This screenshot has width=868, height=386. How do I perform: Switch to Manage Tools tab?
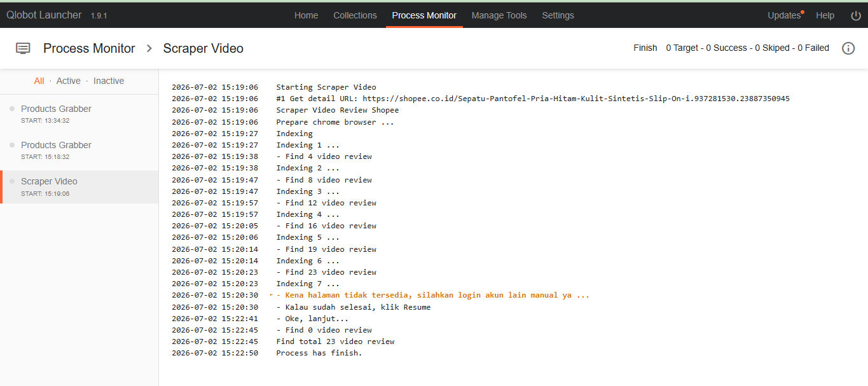click(x=499, y=15)
